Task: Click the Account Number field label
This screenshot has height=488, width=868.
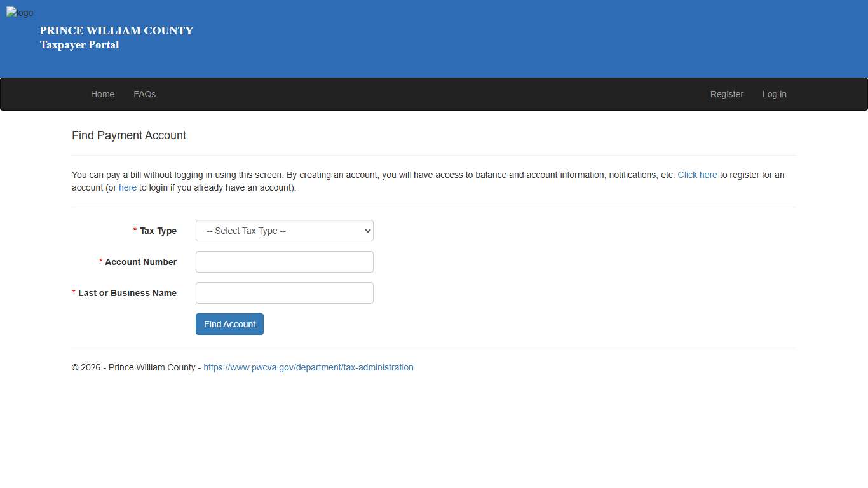Action: tap(140, 262)
